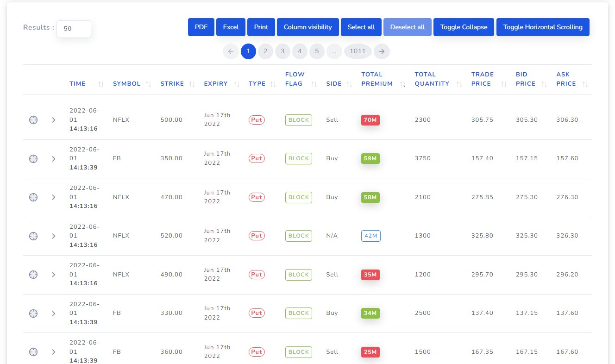Go to previous page arrow
Image resolution: width=615 pixels, height=364 pixels.
coord(231,51)
